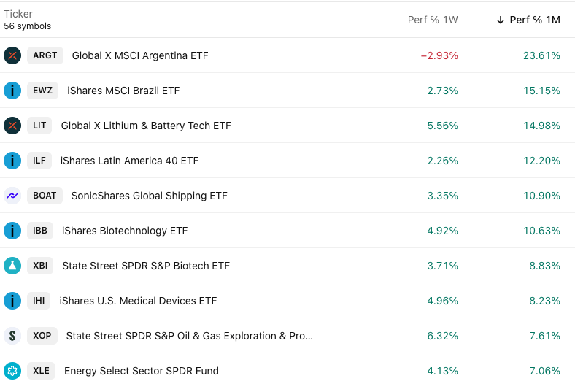Sort by the Perf % 1W column
The height and width of the screenshot is (392, 575).
(433, 20)
